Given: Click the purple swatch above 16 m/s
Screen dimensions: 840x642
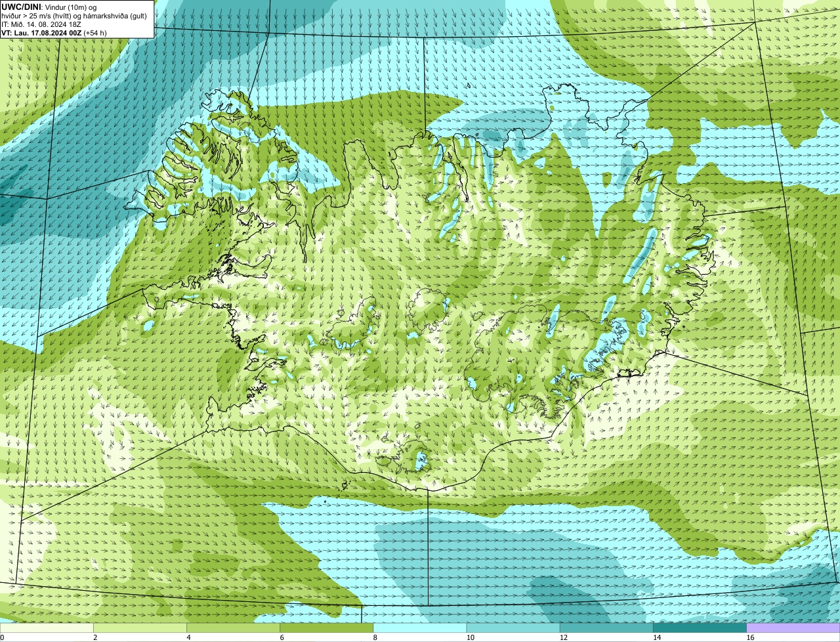Looking at the screenshot, I should tap(793, 628).
